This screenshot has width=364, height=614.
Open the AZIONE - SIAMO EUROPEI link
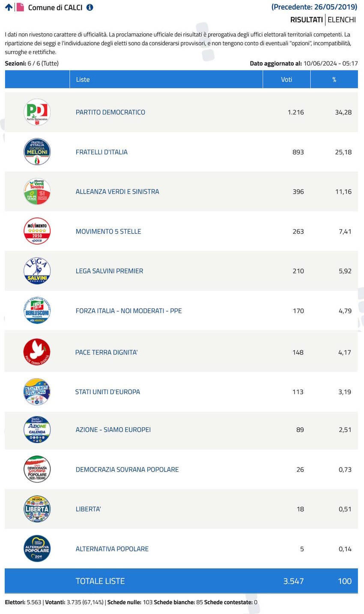pos(113,430)
